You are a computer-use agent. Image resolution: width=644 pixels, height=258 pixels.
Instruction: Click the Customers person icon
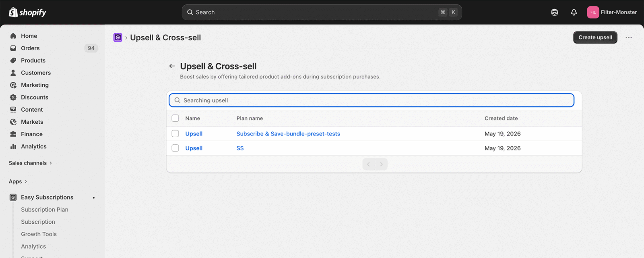pyautogui.click(x=13, y=73)
